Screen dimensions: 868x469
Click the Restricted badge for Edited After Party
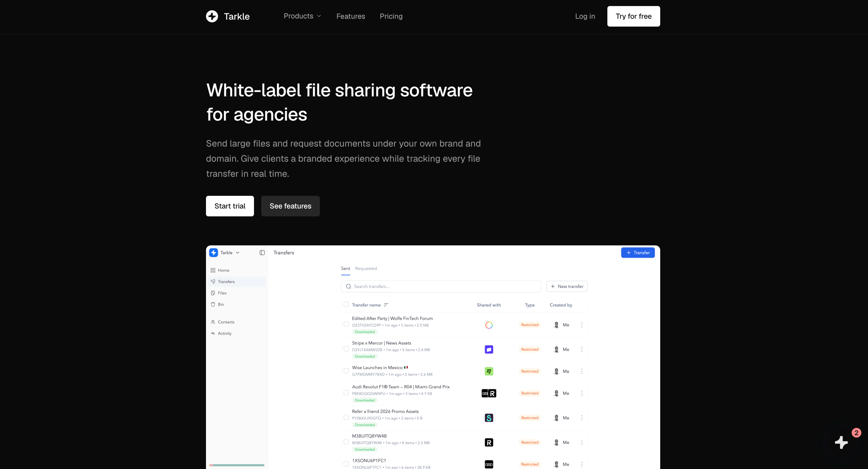coord(530,325)
